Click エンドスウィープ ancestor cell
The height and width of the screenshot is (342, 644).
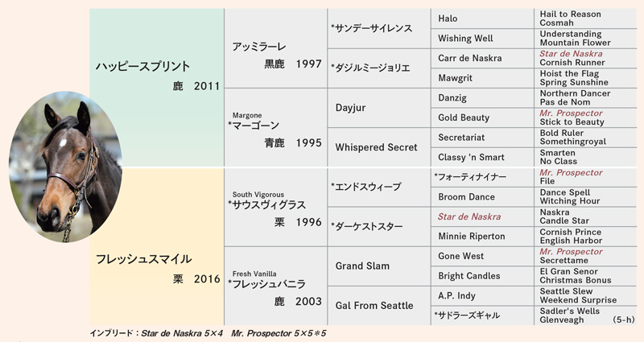pos(378,187)
